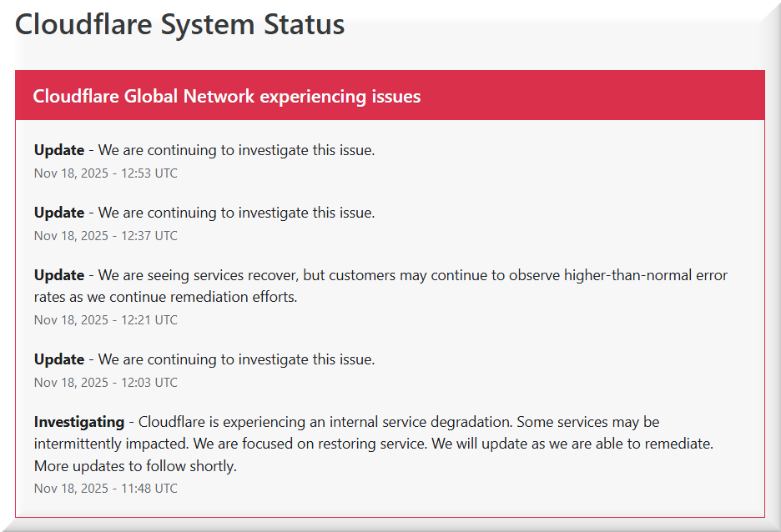781x532 pixels.
Task: Click the 'focused on restoring service' text line
Action: [373, 444]
